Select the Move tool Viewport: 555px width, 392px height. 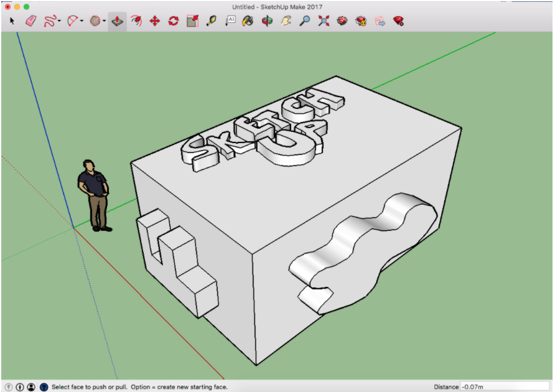coord(155,21)
